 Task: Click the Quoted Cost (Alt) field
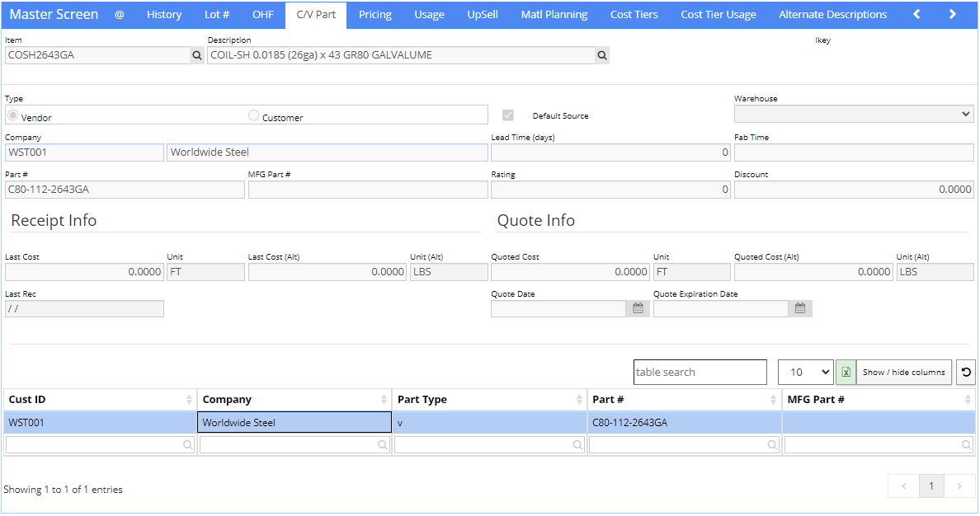point(813,272)
